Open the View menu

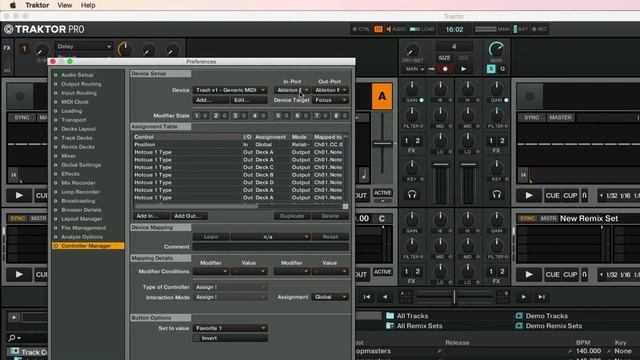(x=64, y=5)
